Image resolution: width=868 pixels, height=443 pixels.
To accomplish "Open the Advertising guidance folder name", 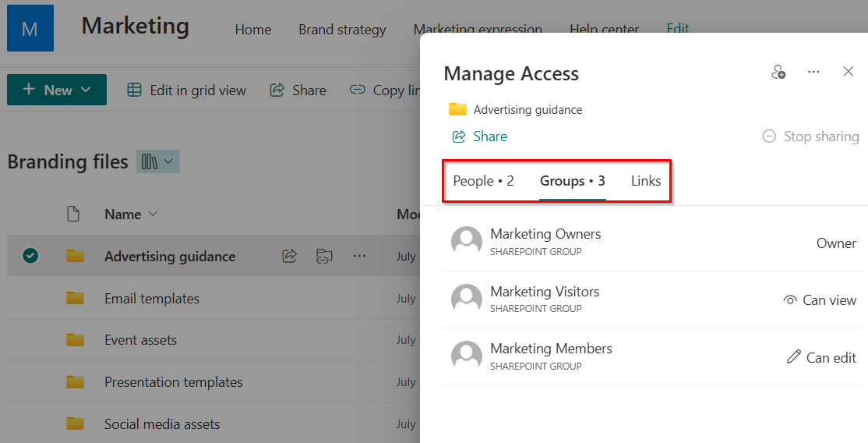I will coord(170,256).
